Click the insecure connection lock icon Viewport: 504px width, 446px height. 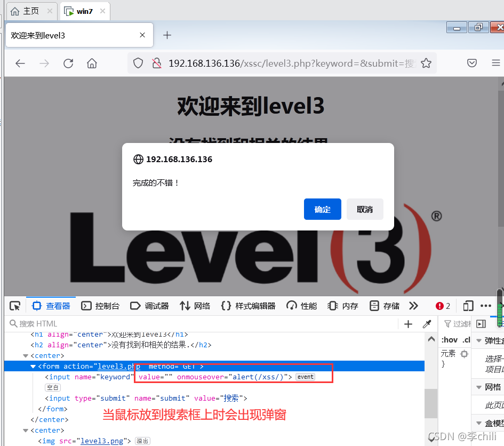pyautogui.click(x=157, y=63)
